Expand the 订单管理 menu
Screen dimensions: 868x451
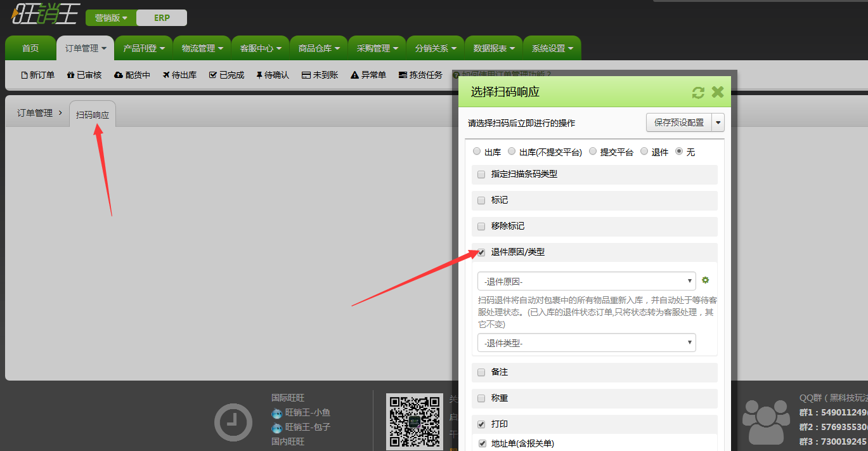[85, 48]
